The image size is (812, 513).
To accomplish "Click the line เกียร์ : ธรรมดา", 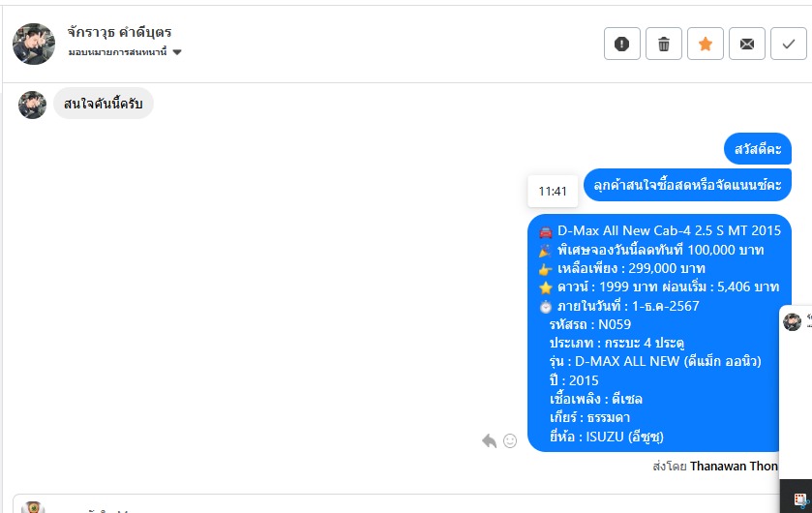I will point(589,418).
